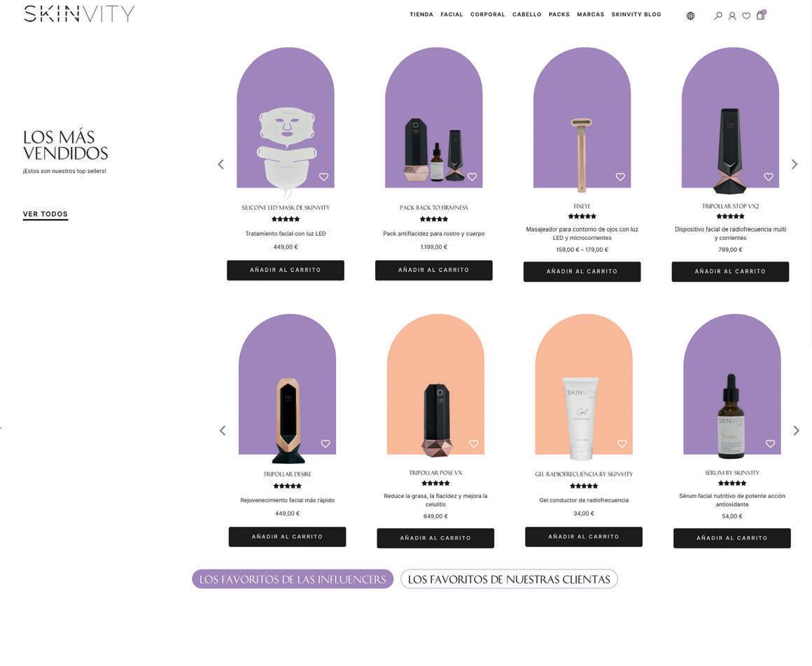Open the Skinvity Blog menu item
812x666 pixels.
point(636,15)
